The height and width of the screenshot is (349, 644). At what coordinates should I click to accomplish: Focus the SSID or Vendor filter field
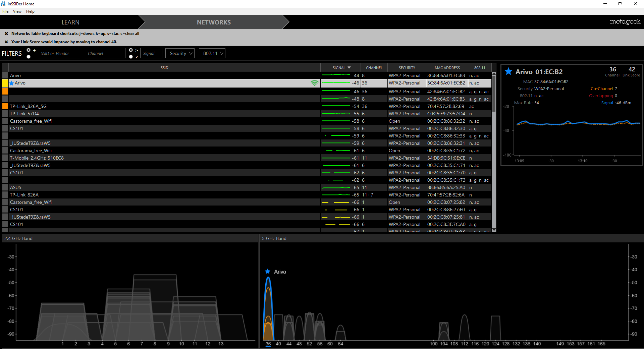click(59, 53)
